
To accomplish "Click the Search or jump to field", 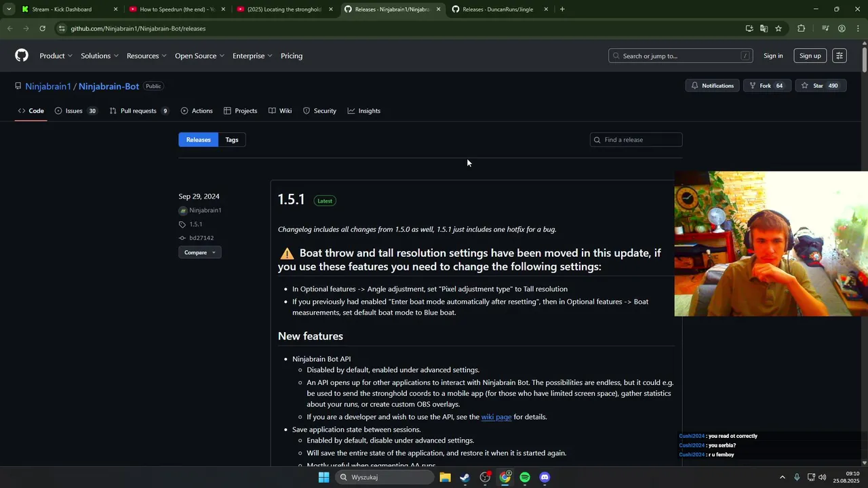I will (x=680, y=56).
